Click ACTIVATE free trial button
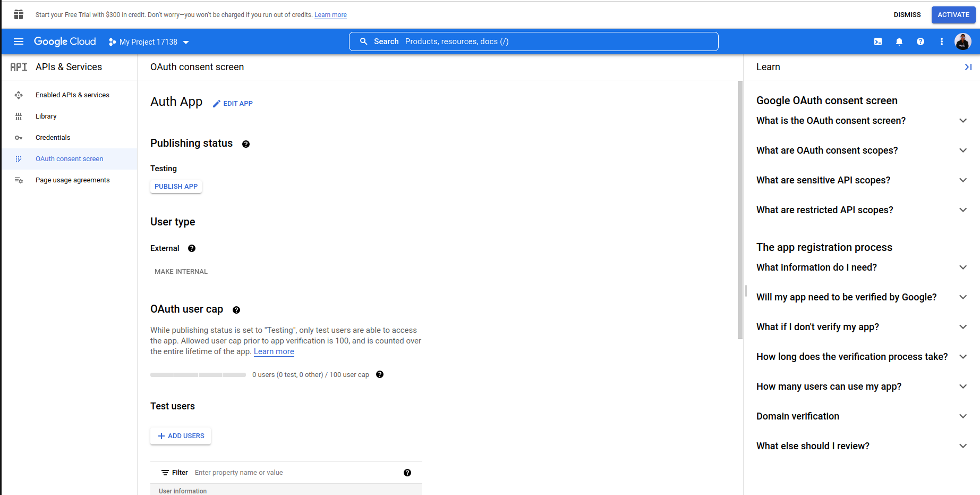The width and height of the screenshot is (980, 495). coord(953,15)
